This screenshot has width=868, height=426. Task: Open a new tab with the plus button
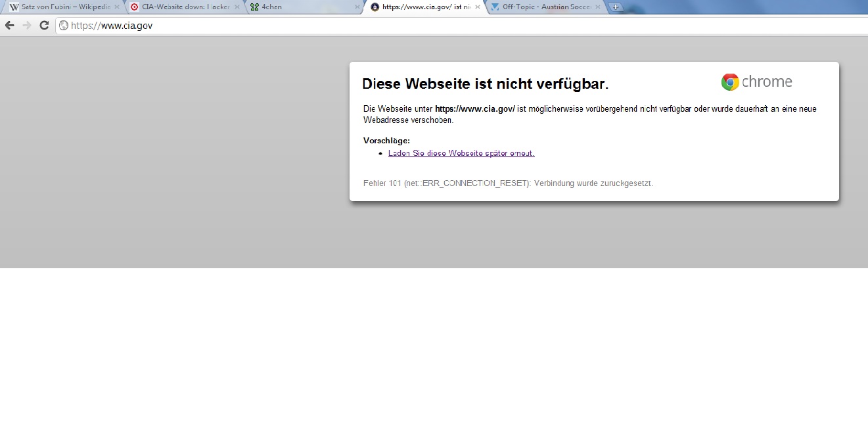(616, 7)
